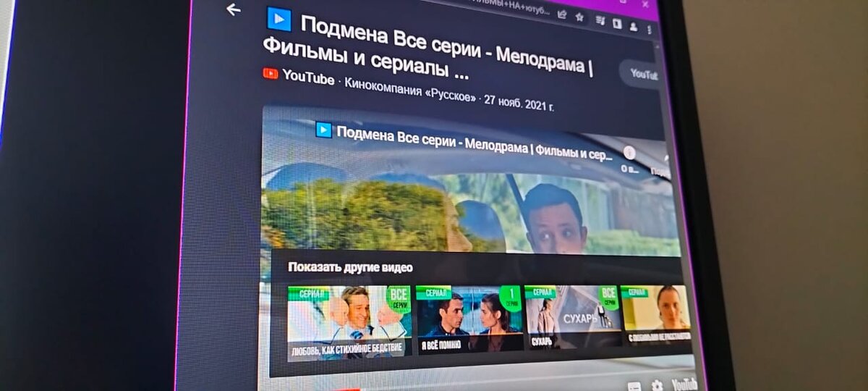Click the play icon in the embedded player header
This screenshot has width=868, height=391.
click(x=323, y=130)
